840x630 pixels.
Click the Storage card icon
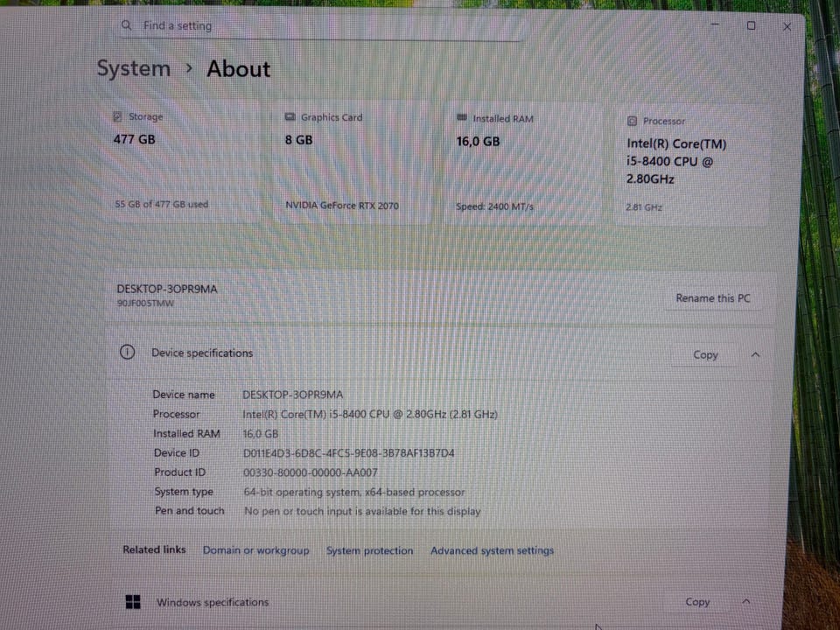coord(117,116)
